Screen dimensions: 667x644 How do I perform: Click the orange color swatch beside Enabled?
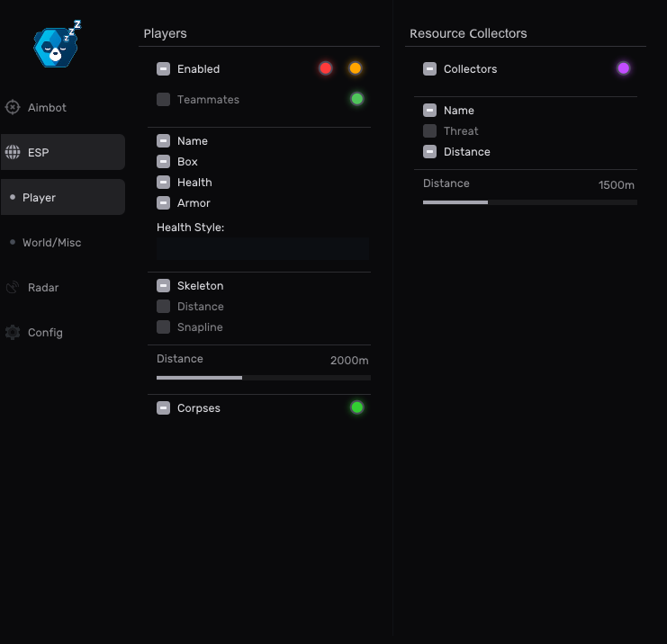pos(356,68)
